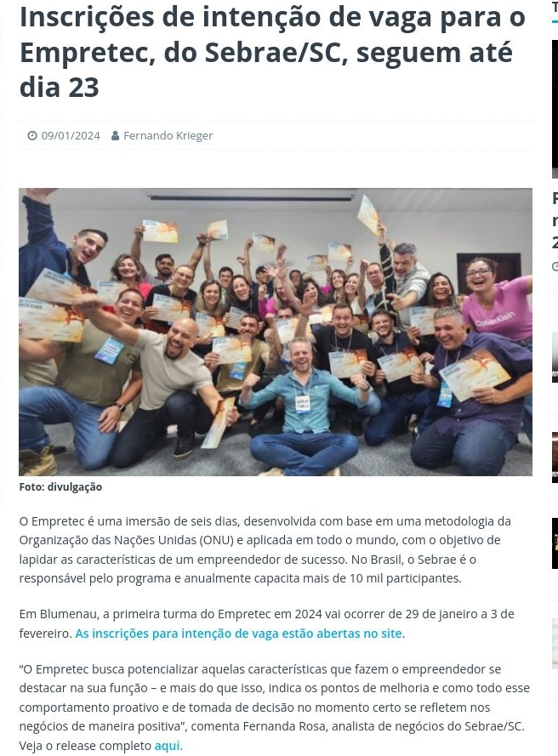Open the light sidebar thumbnail beside the inscriptions link

pyautogui.click(x=555, y=644)
